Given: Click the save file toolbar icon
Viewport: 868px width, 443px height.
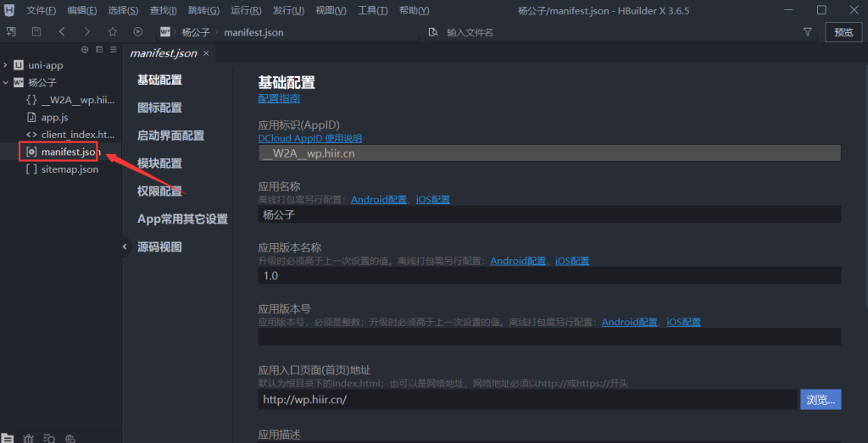Looking at the screenshot, I should (x=36, y=32).
